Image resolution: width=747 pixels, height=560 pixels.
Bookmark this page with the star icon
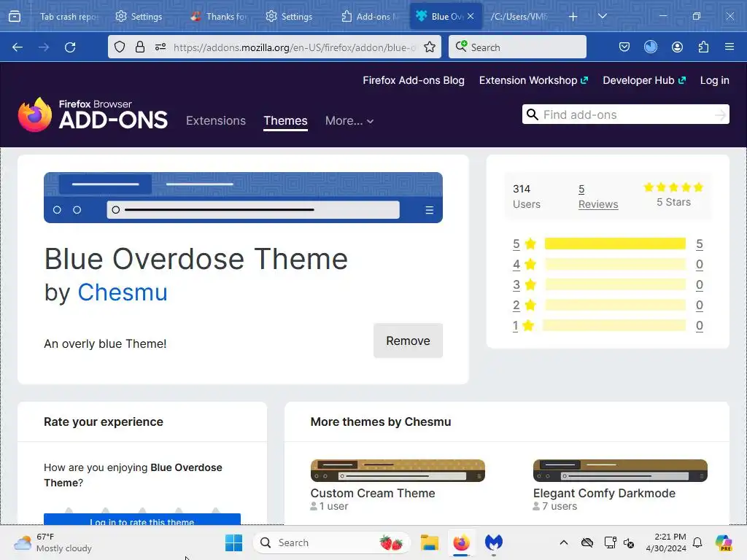pos(430,47)
